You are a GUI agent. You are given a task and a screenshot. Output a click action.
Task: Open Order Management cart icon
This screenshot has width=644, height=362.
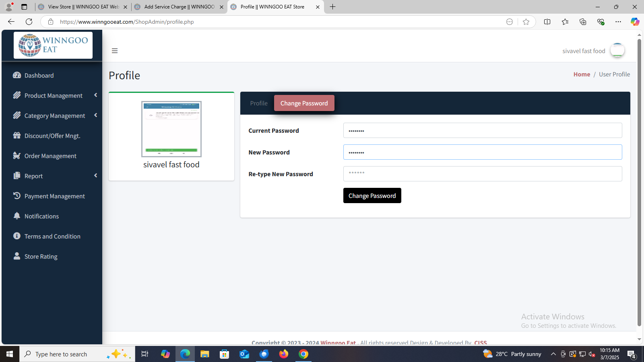click(x=17, y=156)
